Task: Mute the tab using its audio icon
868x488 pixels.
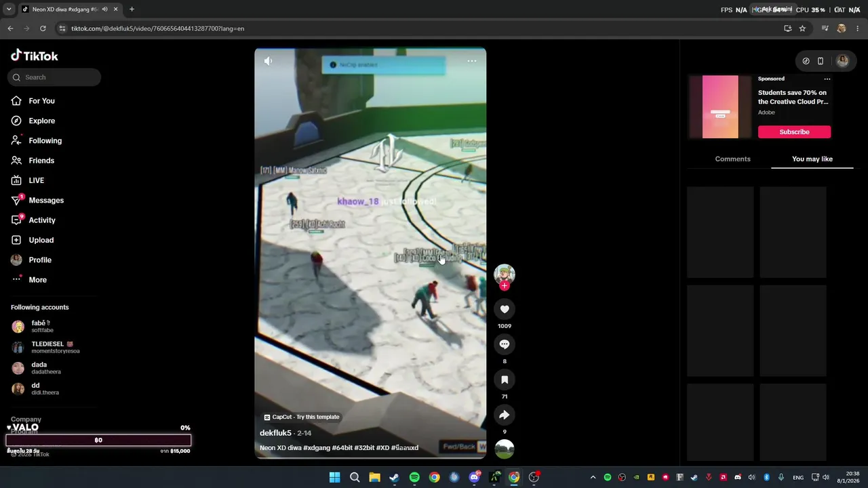Action: tap(104, 9)
